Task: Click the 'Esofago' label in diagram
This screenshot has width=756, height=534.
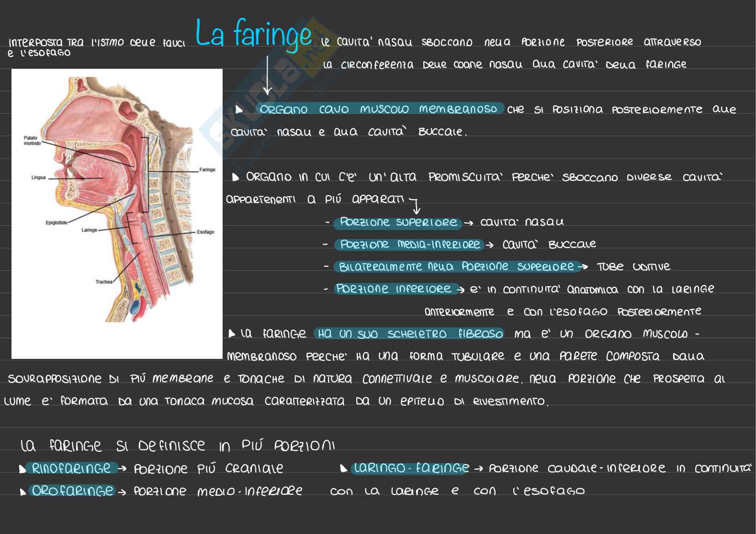Action: (x=205, y=232)
